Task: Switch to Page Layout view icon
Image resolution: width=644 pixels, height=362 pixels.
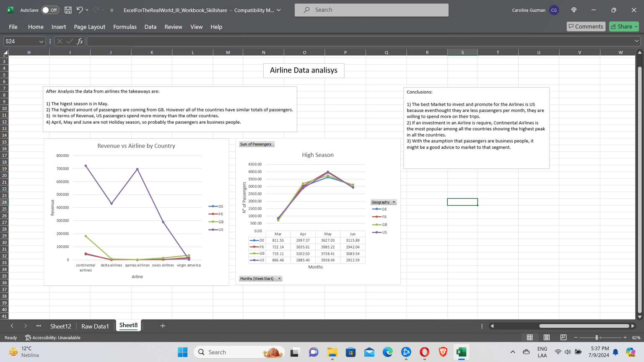Action: (547, 337)
